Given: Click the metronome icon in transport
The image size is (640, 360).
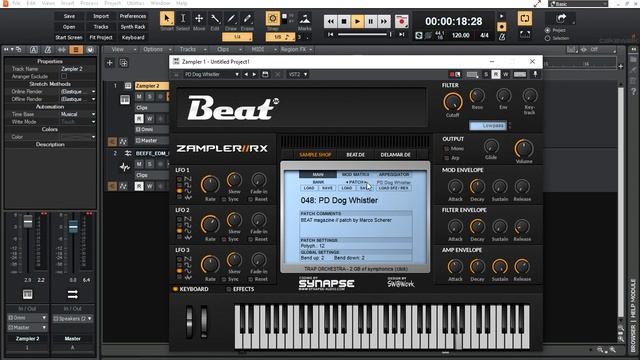Looking at the screenshot, I should [x=502, y=36].
